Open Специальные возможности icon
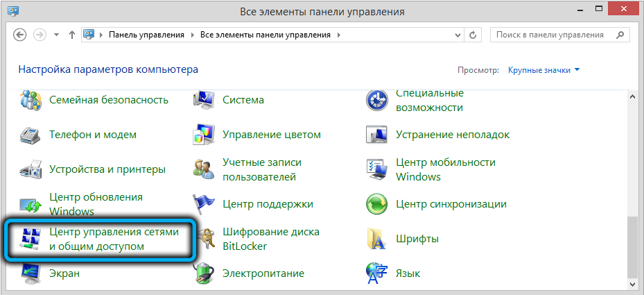This screenshot has width=644, height=295. [x=377, y=100]
